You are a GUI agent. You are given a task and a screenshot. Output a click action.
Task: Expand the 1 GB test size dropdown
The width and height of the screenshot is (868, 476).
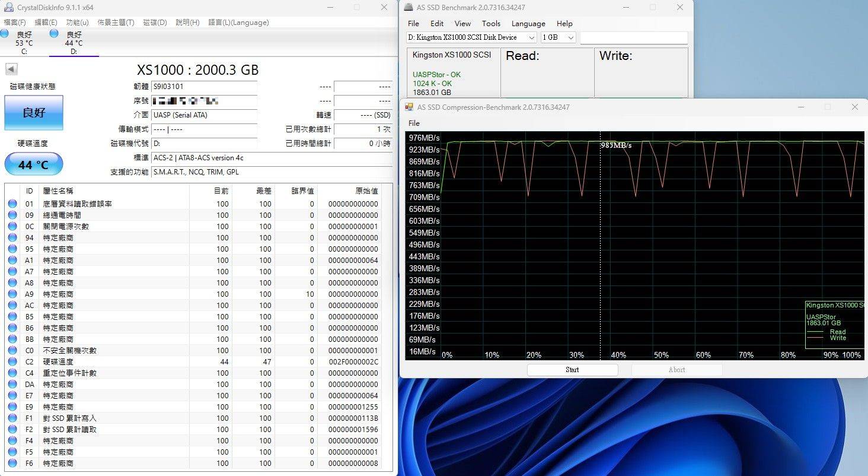point(570,37)
